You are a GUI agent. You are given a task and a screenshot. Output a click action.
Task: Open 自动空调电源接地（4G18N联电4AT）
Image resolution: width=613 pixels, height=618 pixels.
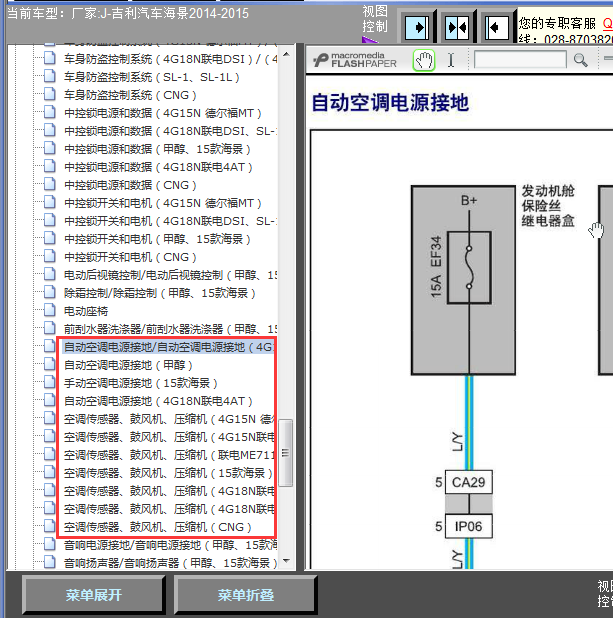[x=158, y=401]
